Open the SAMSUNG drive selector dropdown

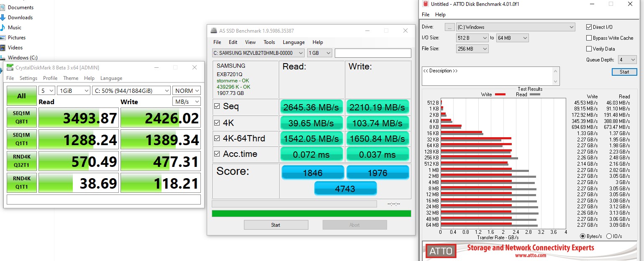point(258,53)
